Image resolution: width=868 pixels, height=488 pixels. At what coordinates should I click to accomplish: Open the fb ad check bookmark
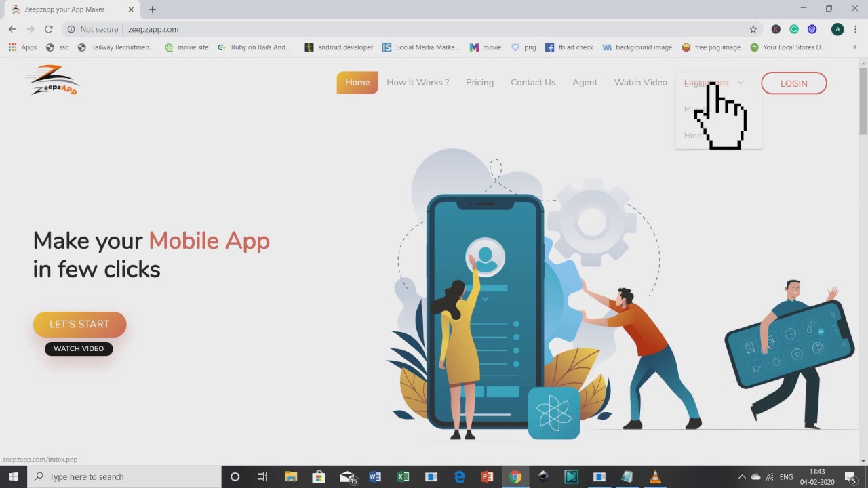coord(570,47)
